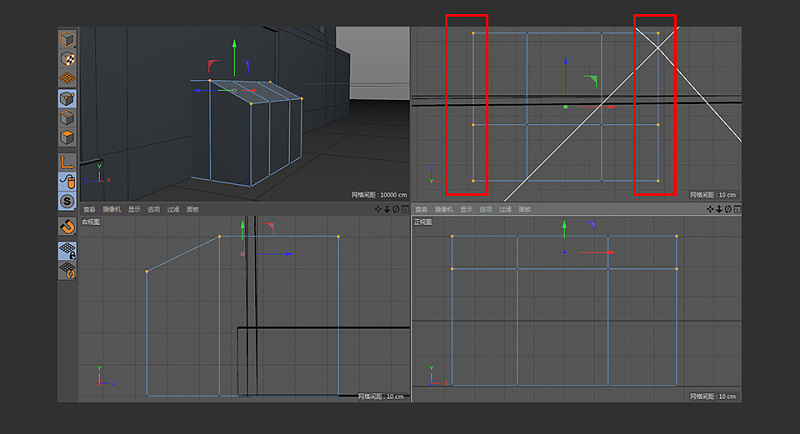800x434 pixels.
Task: Enable the Axis mode L-shaped icon
Action: pos(67,162)
